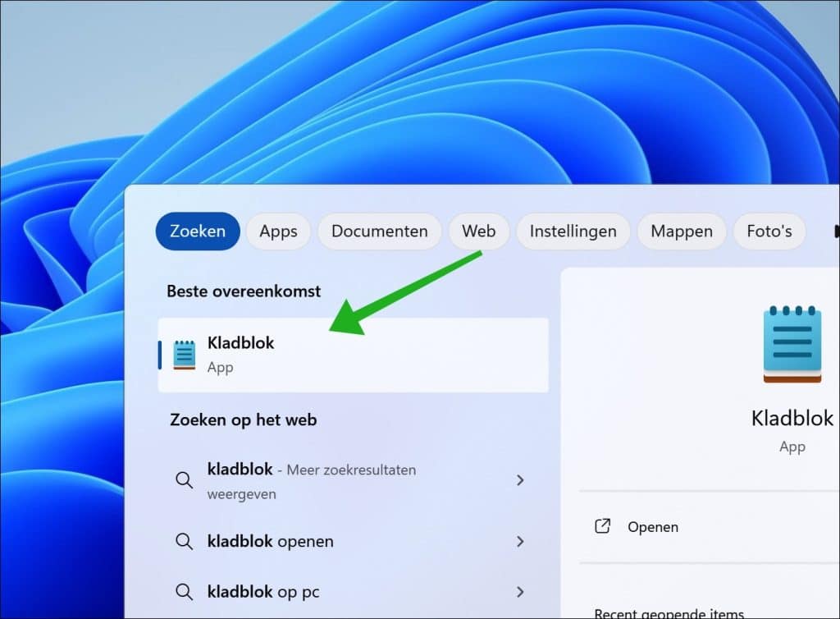Select the 'kladblok openen' web suggestion

pos(354,541)
